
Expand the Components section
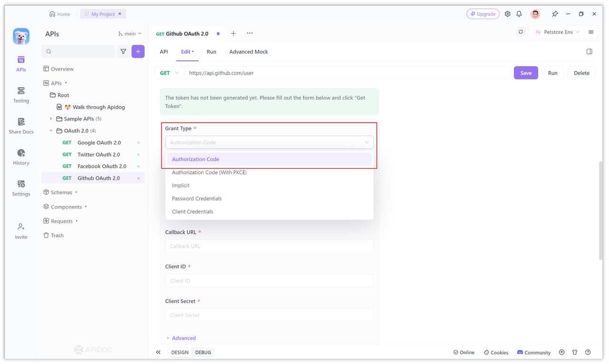[65, 207]
